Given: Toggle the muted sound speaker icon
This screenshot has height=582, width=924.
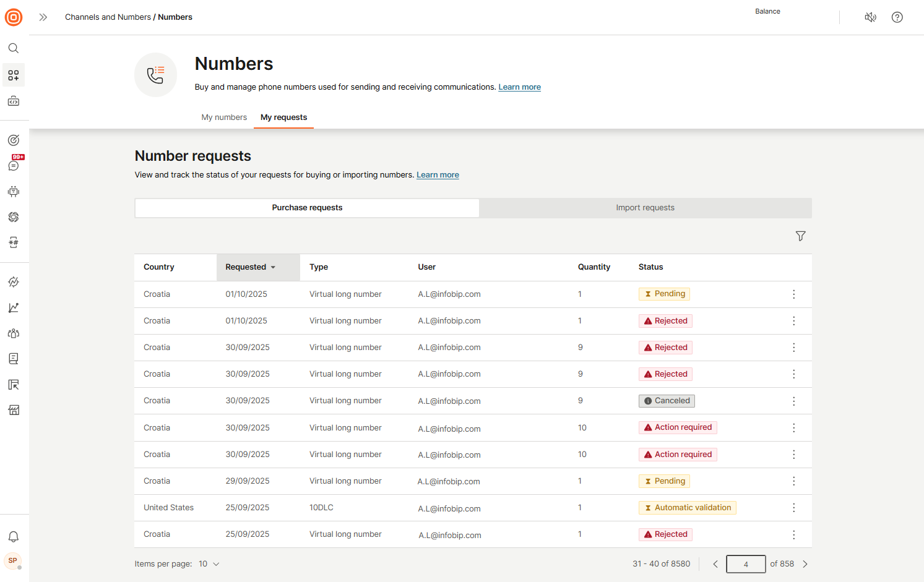Looking at the screenshot, I should click(x=870, y=17).
